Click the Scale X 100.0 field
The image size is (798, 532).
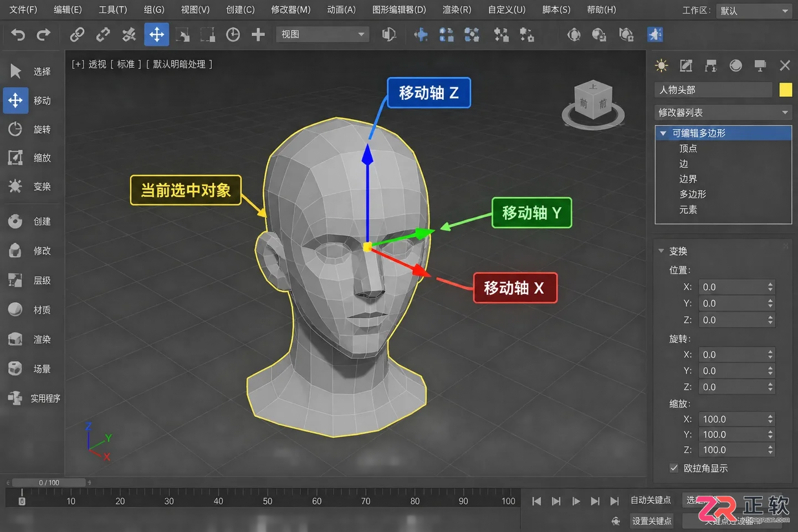click(736, 420)
